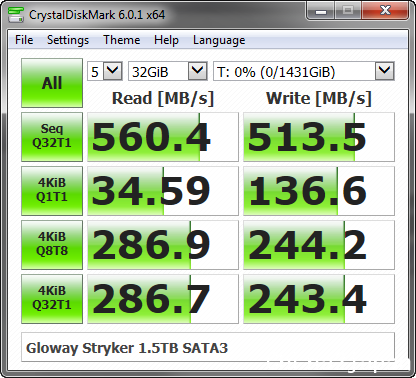Run the 4KiB Q32T1 benchmark

coord(52,299)
